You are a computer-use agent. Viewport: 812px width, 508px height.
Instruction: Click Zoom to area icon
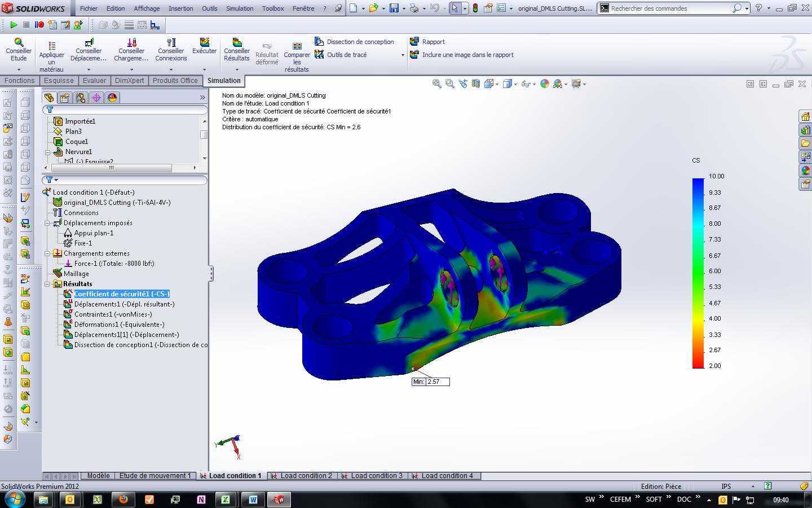coord(449,84)
